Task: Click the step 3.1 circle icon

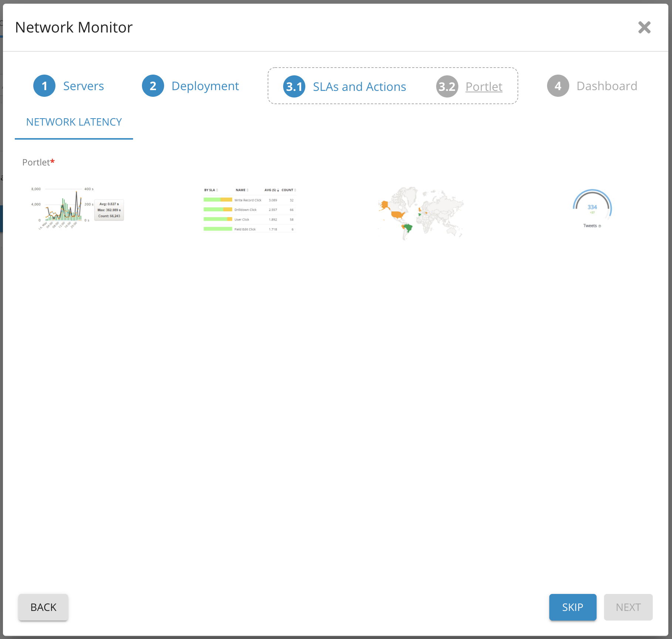Action: 294,87
